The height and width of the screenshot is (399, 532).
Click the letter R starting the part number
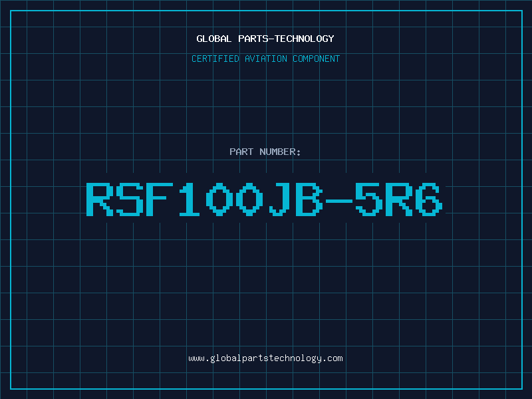click(x=99, y=199)
